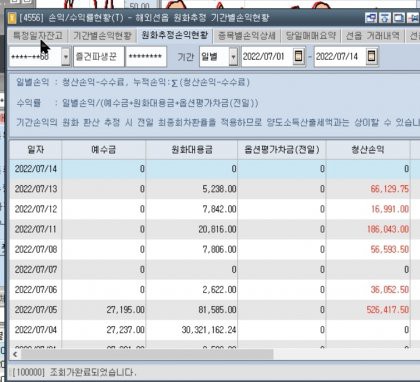Viewport: 420px width, 382px height.
Task: Click the password input field
Action: pos(146,57)
